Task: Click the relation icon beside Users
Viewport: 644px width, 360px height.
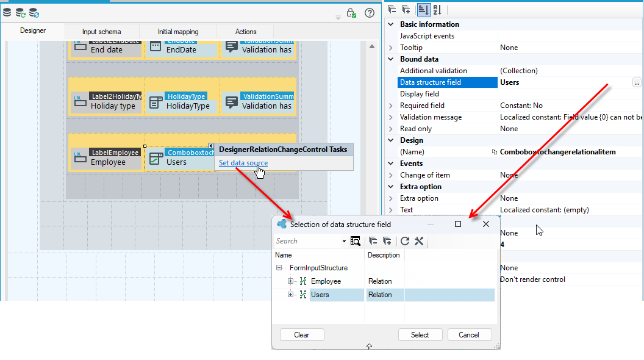Action: point(303,295)
